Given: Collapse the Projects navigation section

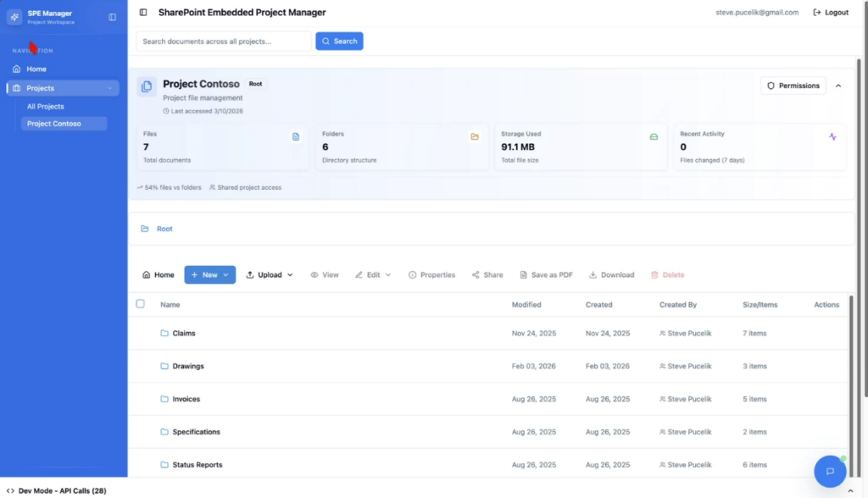Looking at the screenshot, I should pos(110,88).
